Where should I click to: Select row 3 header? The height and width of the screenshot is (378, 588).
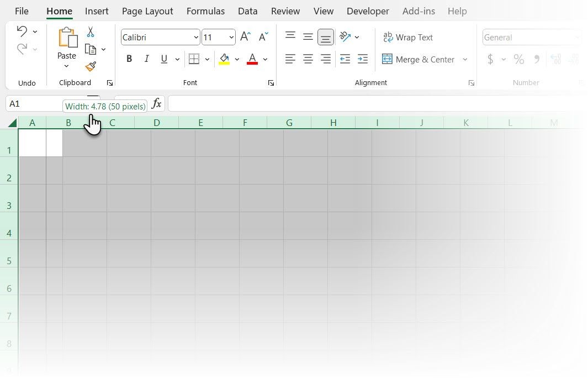[x=9, y=199]
